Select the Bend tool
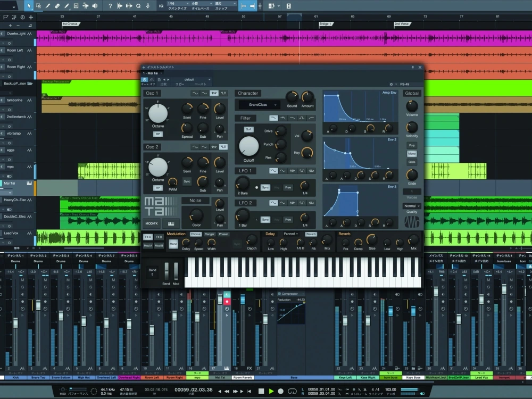Viewport: 532px width, 399px height. [x=86, y=6]
